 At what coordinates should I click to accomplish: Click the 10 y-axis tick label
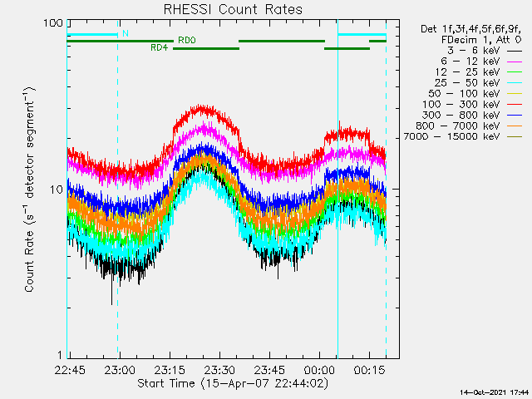tap(57, 190)
